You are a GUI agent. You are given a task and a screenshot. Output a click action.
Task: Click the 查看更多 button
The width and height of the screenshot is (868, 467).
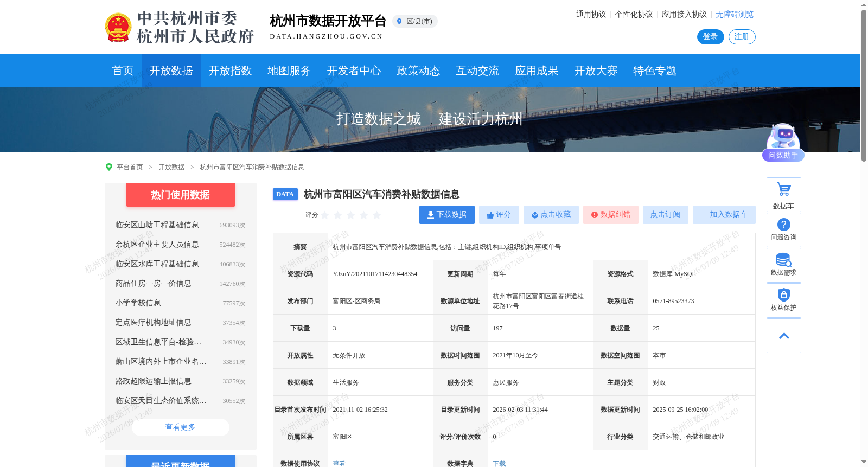pyautogui.click(x=180, y=427)
